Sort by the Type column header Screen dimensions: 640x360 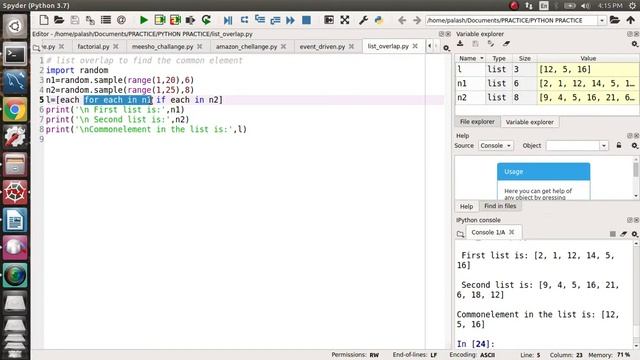[x=499, y=58]
